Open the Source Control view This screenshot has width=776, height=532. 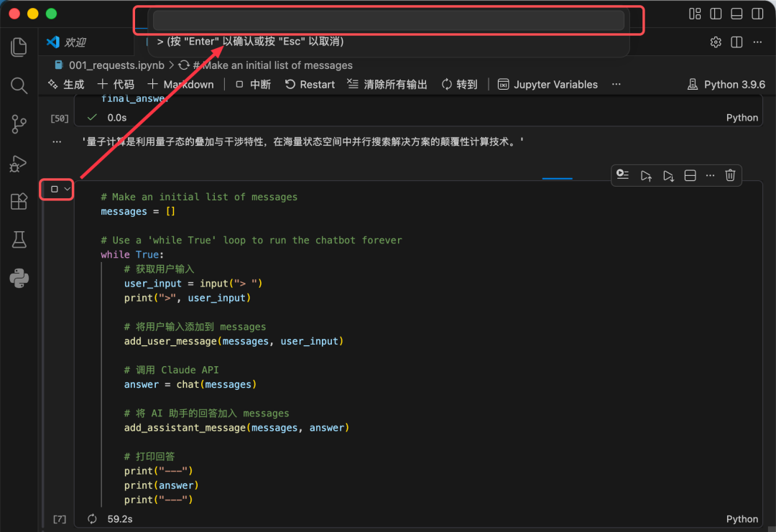coord(19,124)
